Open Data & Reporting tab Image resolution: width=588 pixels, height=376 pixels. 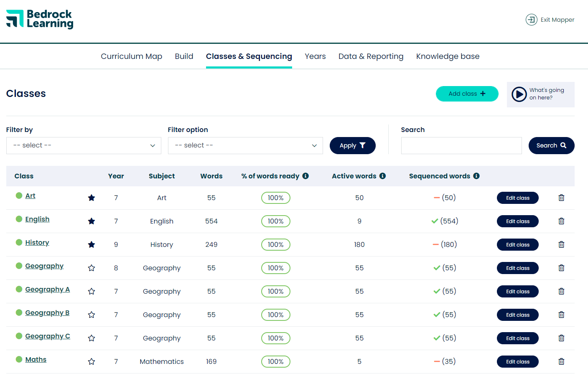(371, 56)
